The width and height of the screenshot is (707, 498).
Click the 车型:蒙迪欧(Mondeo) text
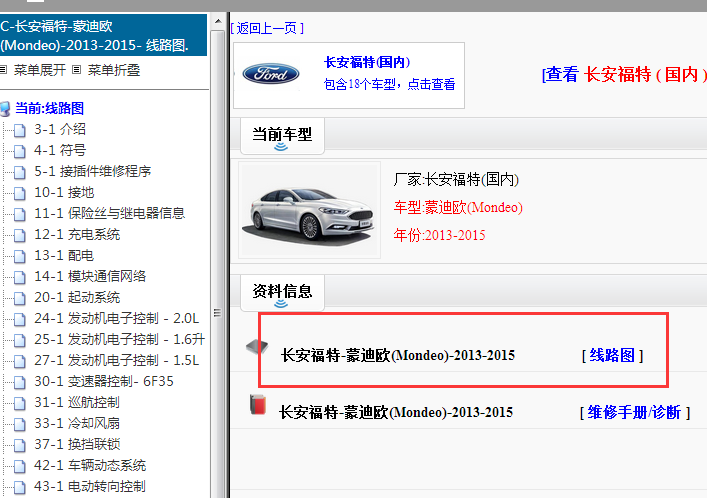coord(458,208)
